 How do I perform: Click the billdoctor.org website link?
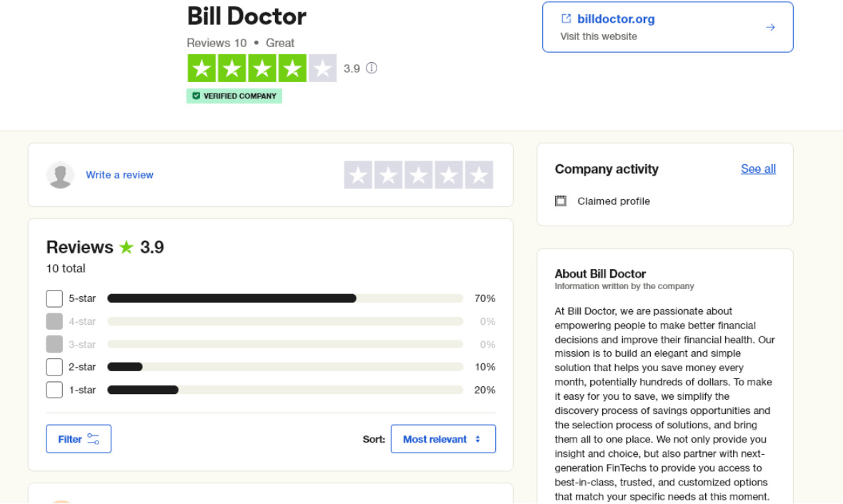point(615,19)
